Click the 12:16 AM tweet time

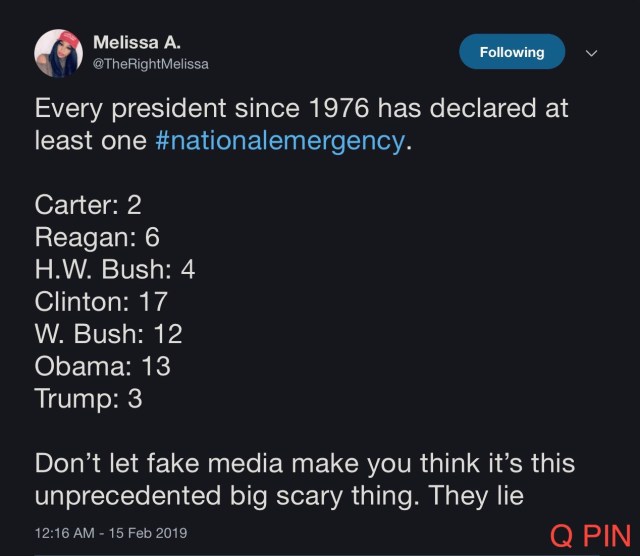pos(66,533)
